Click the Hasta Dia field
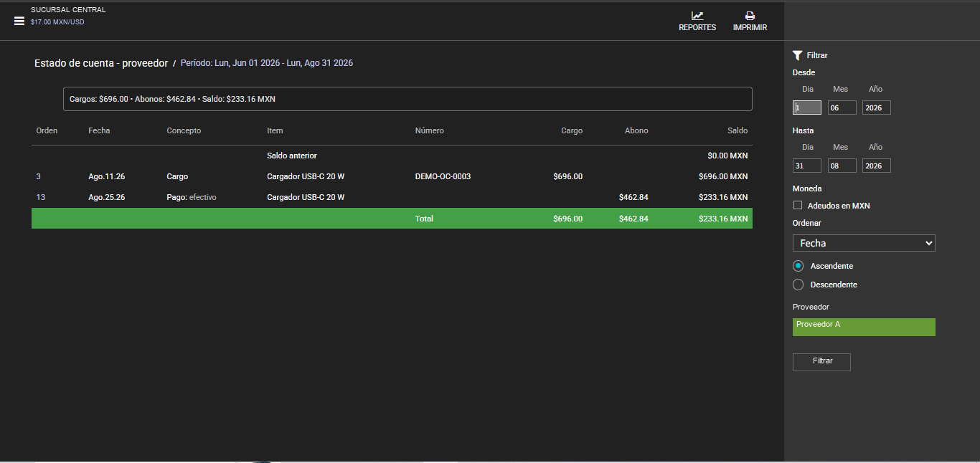 pos(807,166)
